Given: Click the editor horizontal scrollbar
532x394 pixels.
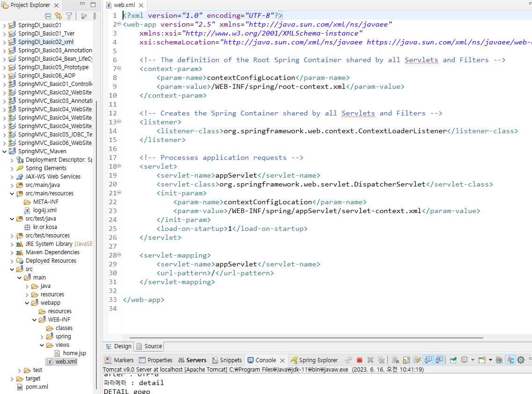Looking at the screenshot, I should tap(306, 338).
